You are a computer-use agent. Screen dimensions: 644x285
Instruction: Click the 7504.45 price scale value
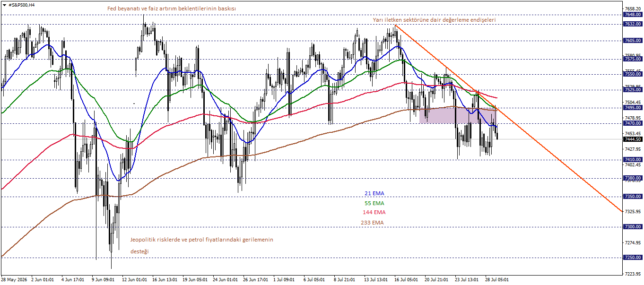pos(633,102)
